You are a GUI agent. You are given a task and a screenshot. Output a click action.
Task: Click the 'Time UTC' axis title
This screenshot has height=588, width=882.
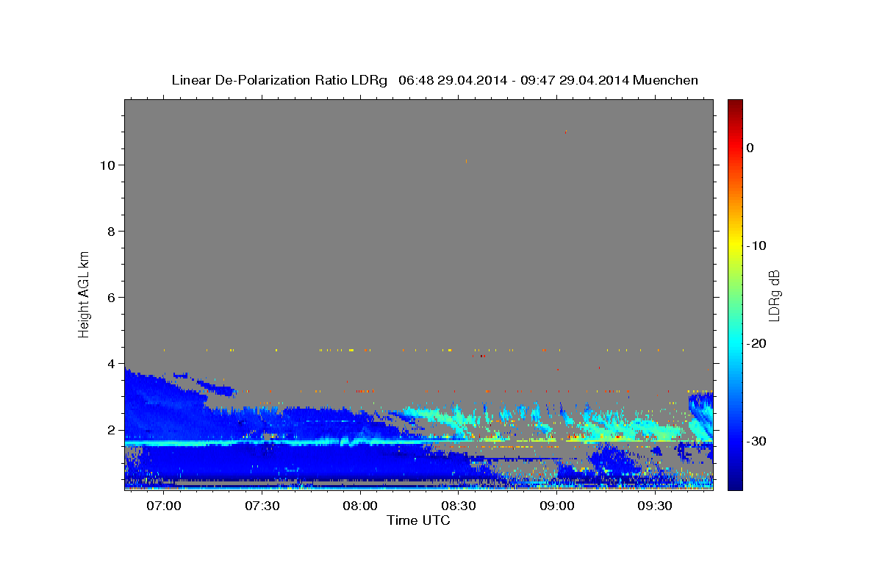[418, 520]
